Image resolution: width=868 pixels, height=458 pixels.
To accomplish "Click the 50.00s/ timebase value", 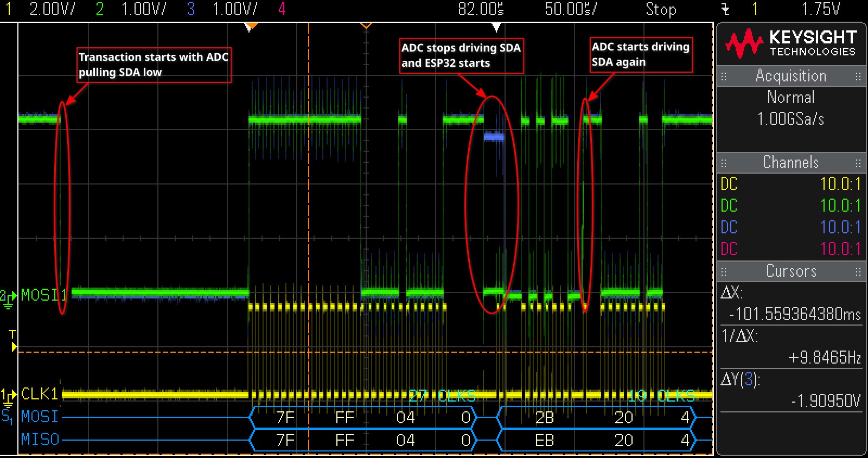I will click(x=571, y=9).
